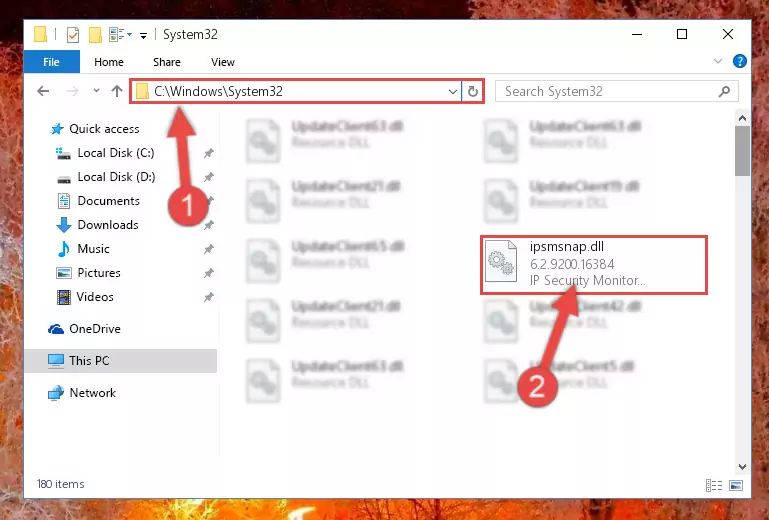Screen dimensions: 769x520
Task: Select the ipsmsnap.dll file
Action: tap(593, 265)
